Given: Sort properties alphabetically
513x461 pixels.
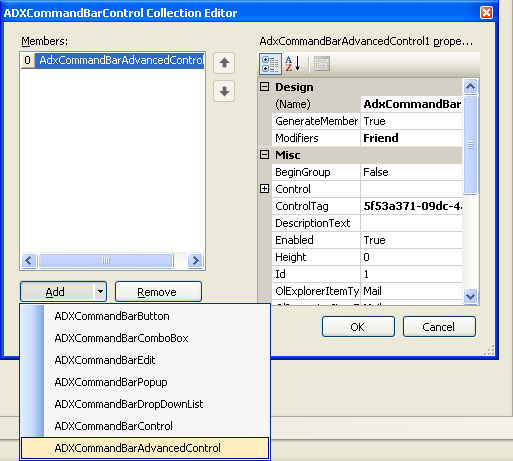Looking at the screenshot, I should click(293, 64).
